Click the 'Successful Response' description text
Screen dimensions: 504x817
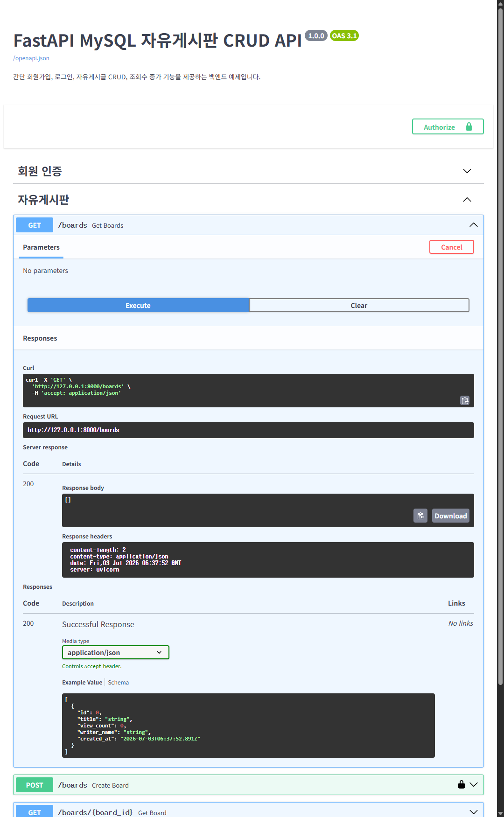pos(98,624)
